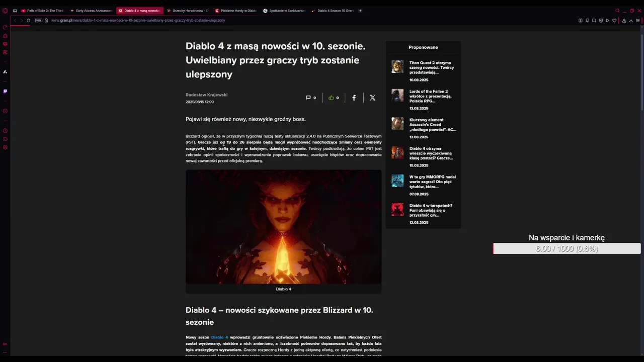Image resolution: width=644 pixels, height=362 pixels.
Task: Click the red Diablo 4 w tarapatach thumbnail
Action: click(x=397, y=210)
